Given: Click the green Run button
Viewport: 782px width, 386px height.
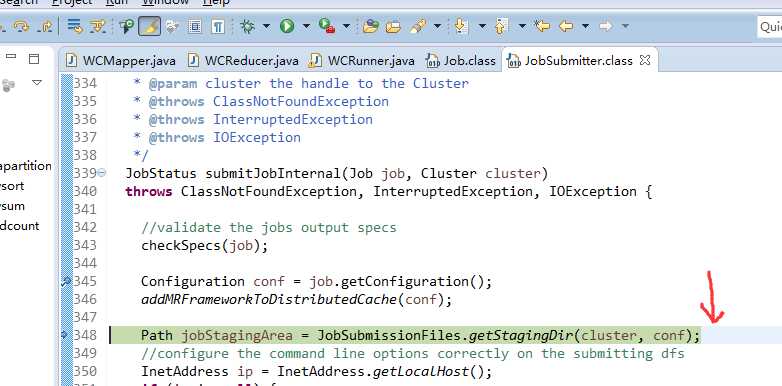Looking at the screenshot, I should click(287, 26).
